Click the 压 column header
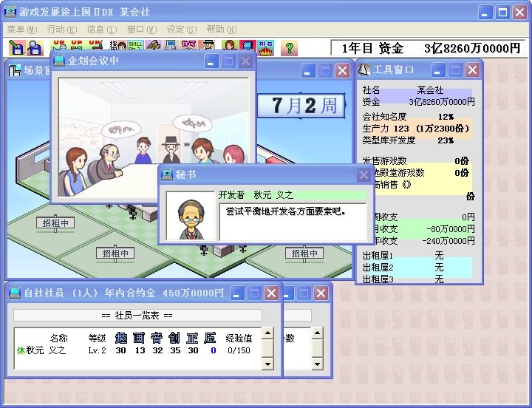This screenshot has height=408, width=532. (x=210, y=338)
